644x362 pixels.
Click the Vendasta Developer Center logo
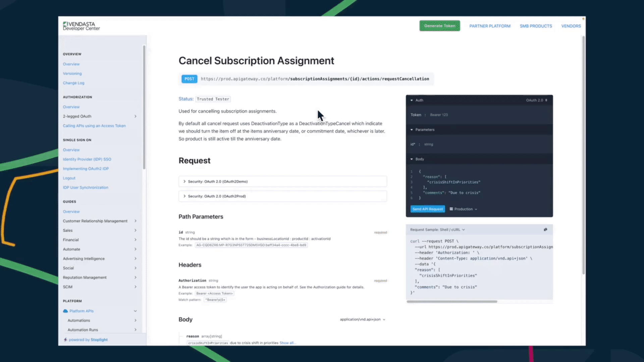pos(81,25)
